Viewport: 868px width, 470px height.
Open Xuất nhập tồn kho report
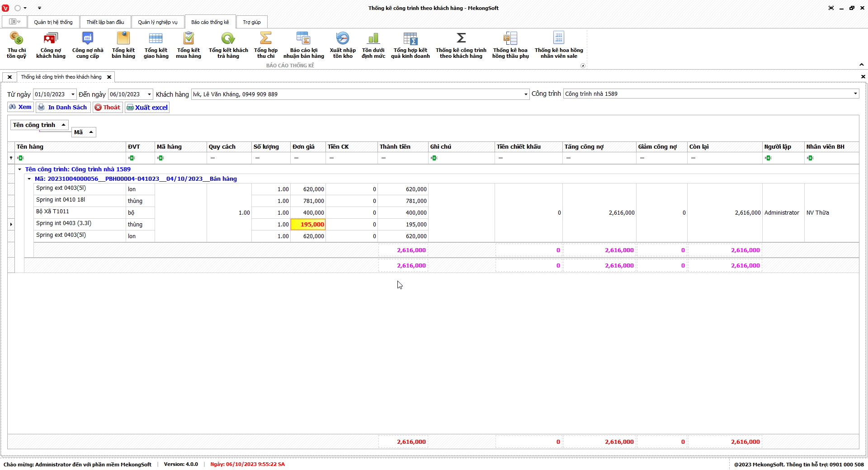coord(342,45)
